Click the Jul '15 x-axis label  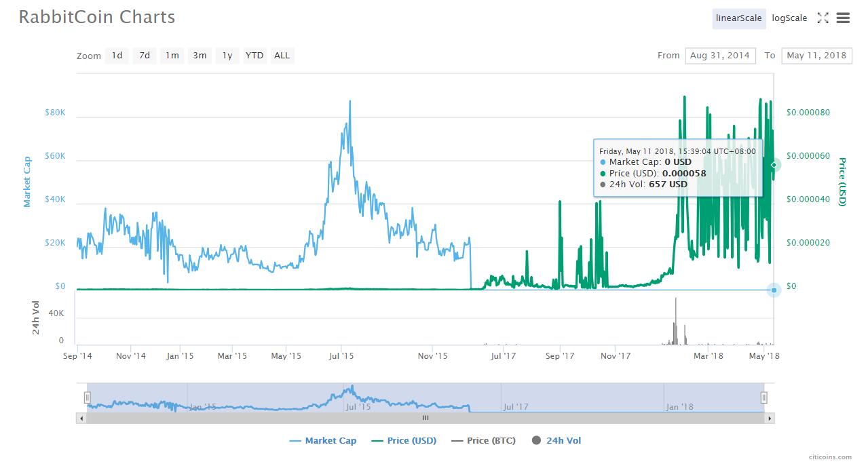tap(341, 355)
